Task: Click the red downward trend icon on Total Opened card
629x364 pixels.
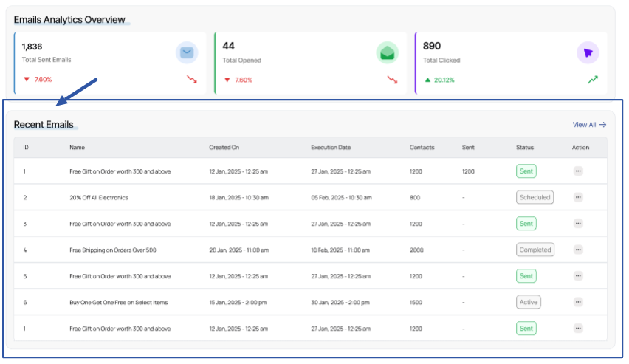Action: click(392, 80)
